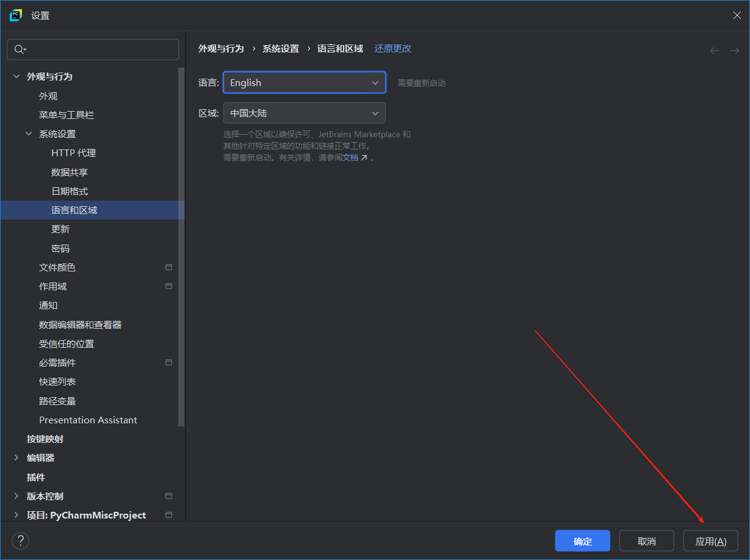This screenshot has width=750, height=560.
Task: Select 语言和区域 tree item
Action: point(92,210)
